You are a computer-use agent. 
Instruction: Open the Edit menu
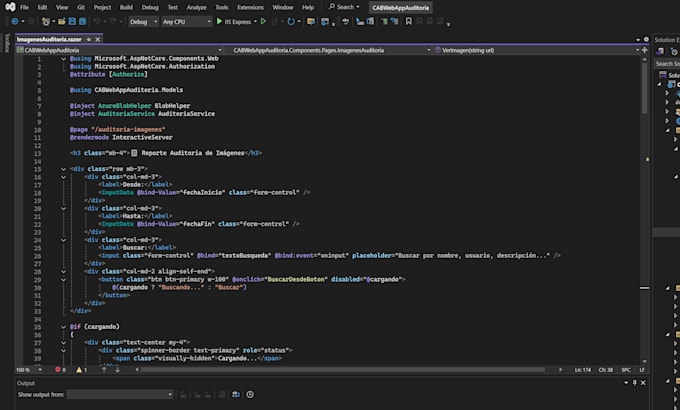[42, 7]
